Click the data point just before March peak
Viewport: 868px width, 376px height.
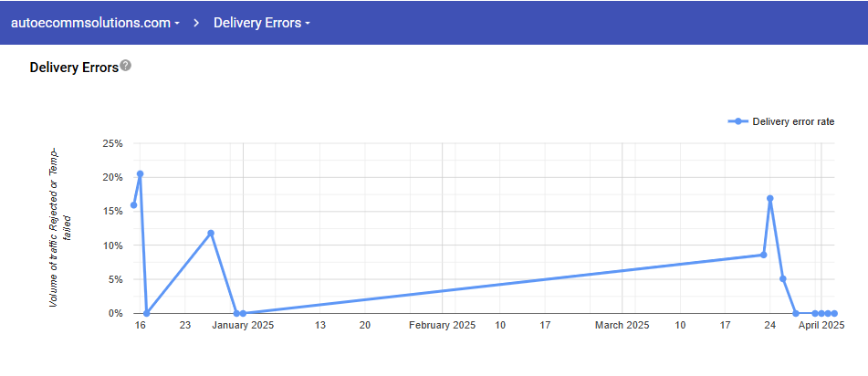764,255
